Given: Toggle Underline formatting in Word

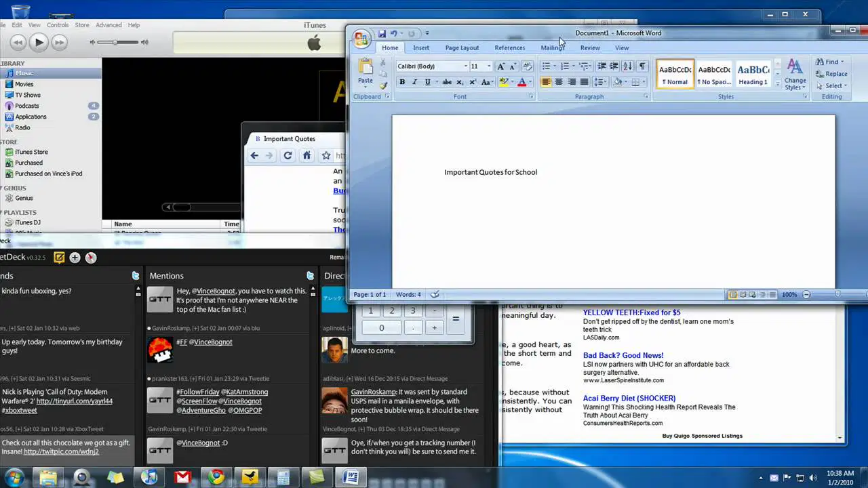Looking at the screenshot, I should coord(427,82).
